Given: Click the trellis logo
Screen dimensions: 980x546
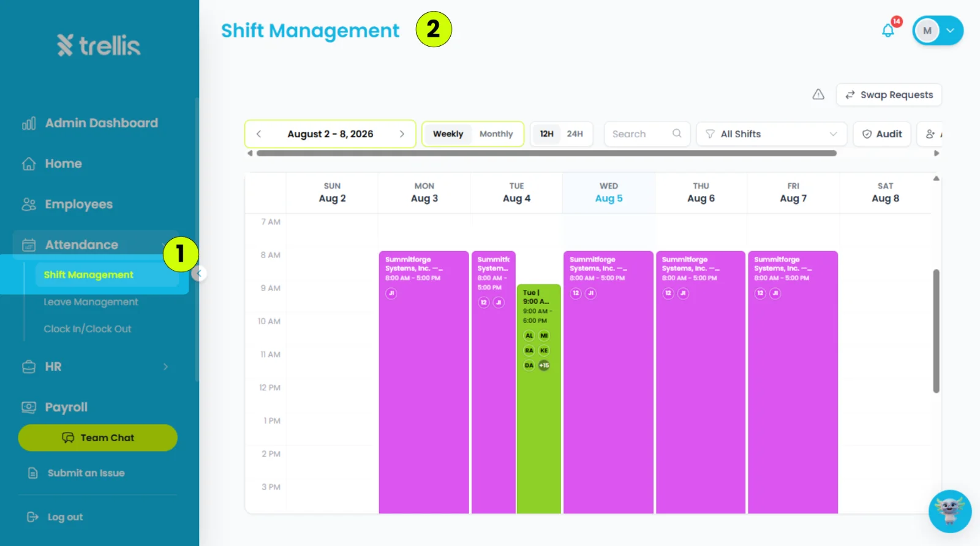Looking at the screenshot, I should (99, 45).
